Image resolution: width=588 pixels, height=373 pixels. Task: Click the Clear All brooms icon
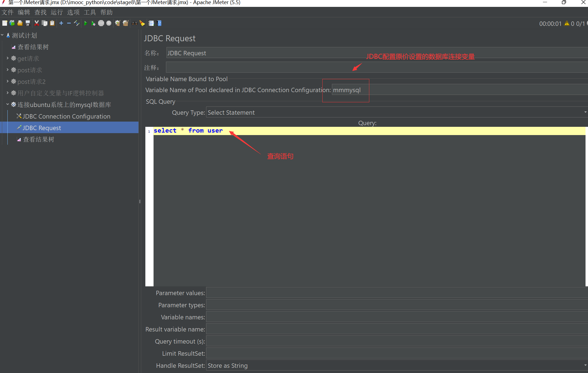[x=126, y=23]
